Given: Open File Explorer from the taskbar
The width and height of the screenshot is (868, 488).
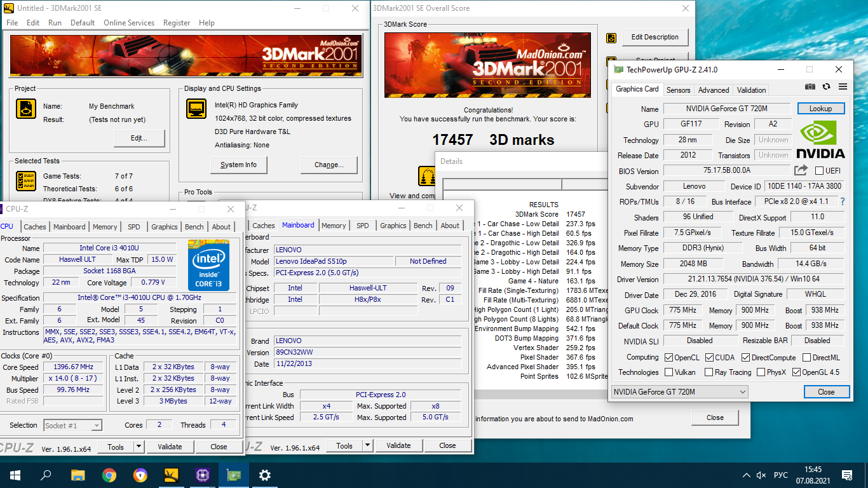Looking at the screenshot, I should tap(78, 475).
